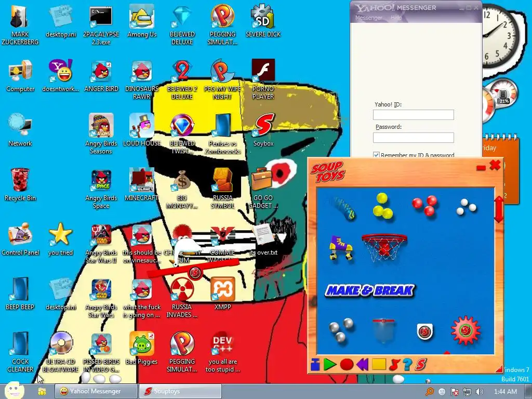Select the yellow balls toy in Soup Toys

click(x=382, y=206)
